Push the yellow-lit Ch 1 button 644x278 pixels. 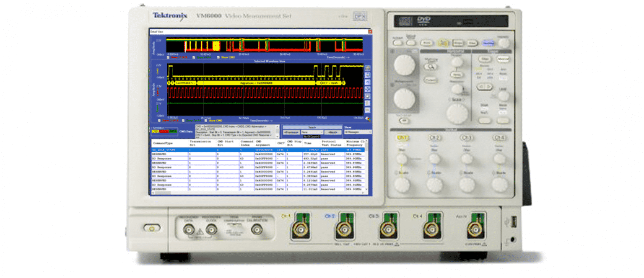click(x=402, y=138)
